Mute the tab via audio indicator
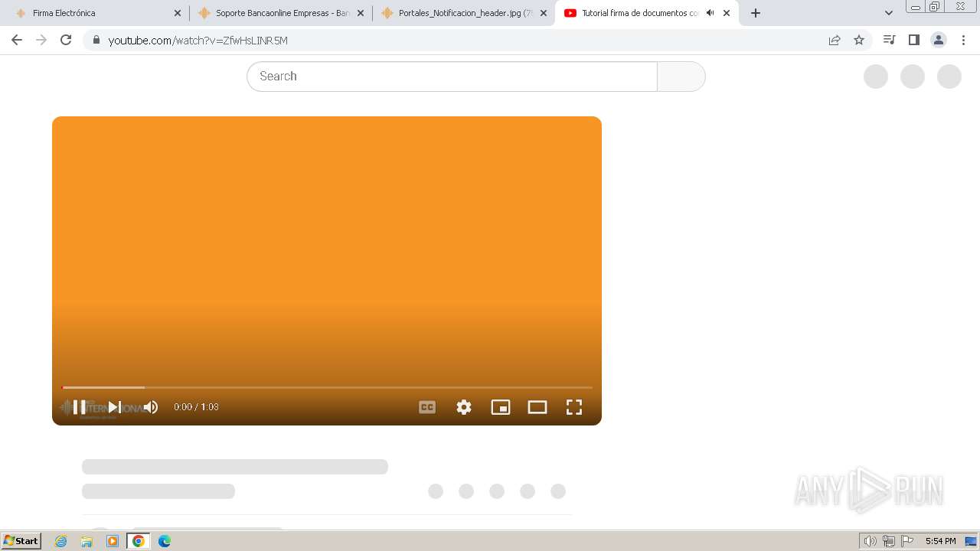The height and width of the screenshot is (551, 980). coord(710,13)
